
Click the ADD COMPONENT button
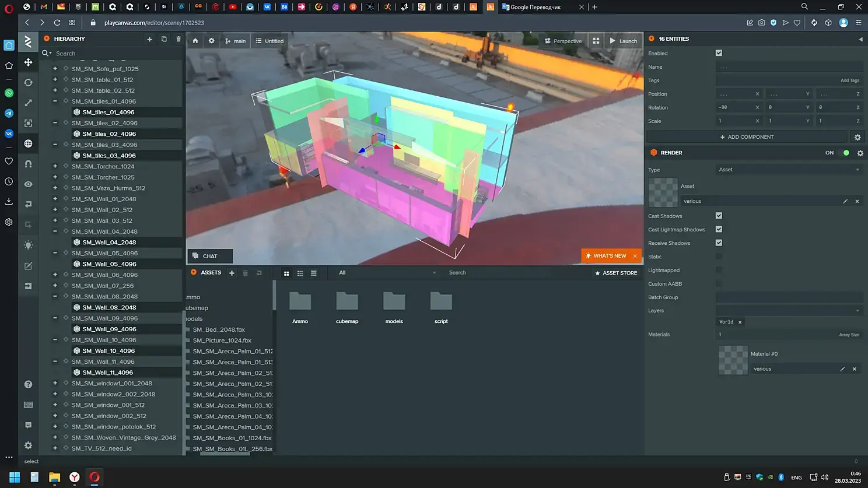(x=747, y=137)
